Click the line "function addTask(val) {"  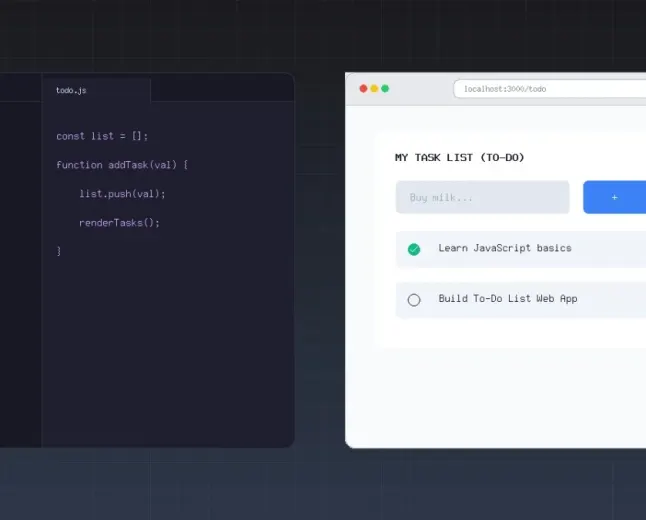pos(122,165)
